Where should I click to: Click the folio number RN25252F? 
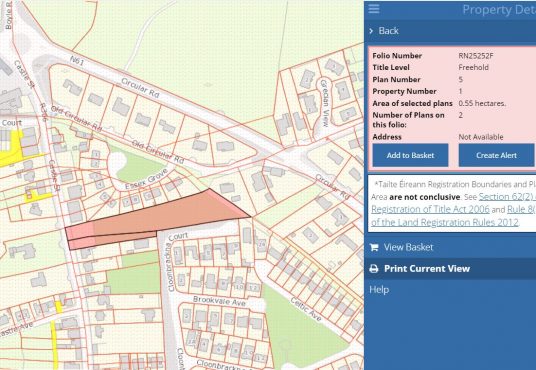pyautogui.click(x=476, y=56)
